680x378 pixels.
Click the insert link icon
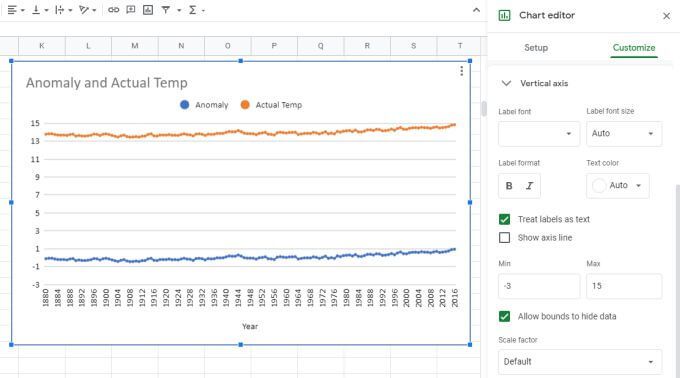[x=114, y=10]
